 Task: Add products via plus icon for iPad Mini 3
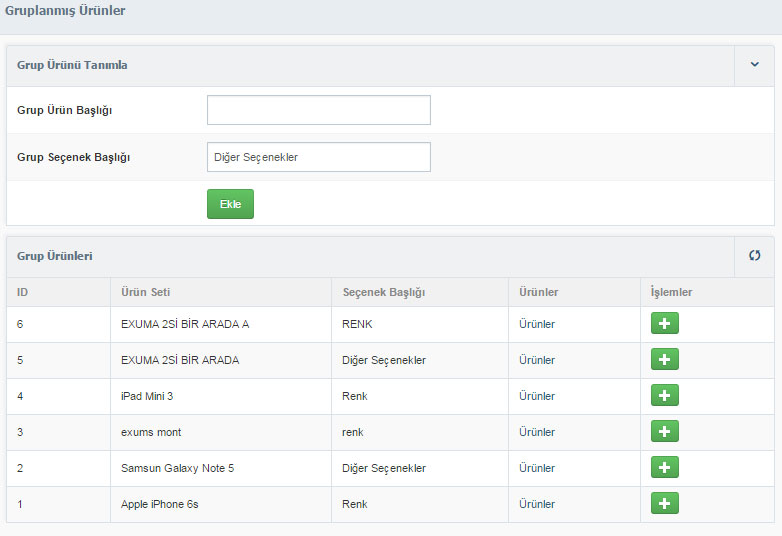[x=664, y=395]
